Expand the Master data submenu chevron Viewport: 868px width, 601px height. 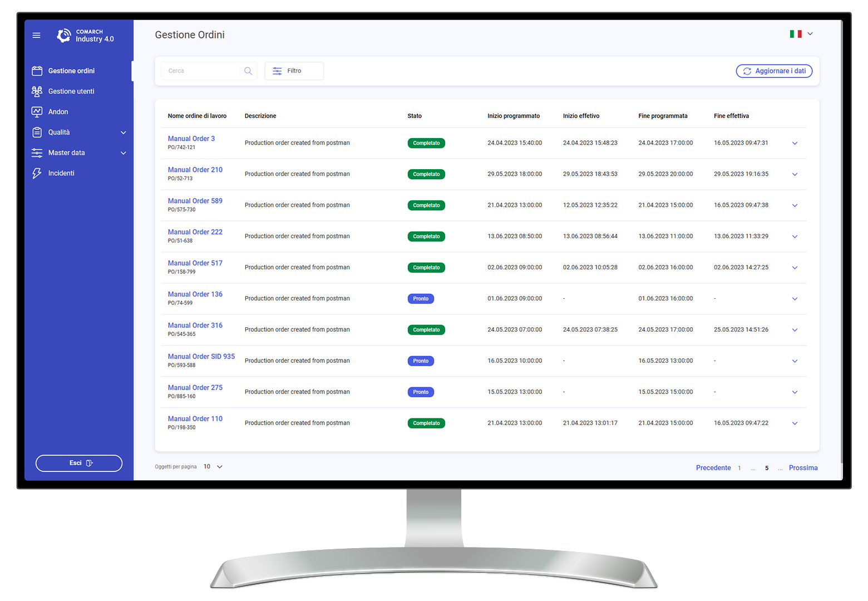click(124, 153)
